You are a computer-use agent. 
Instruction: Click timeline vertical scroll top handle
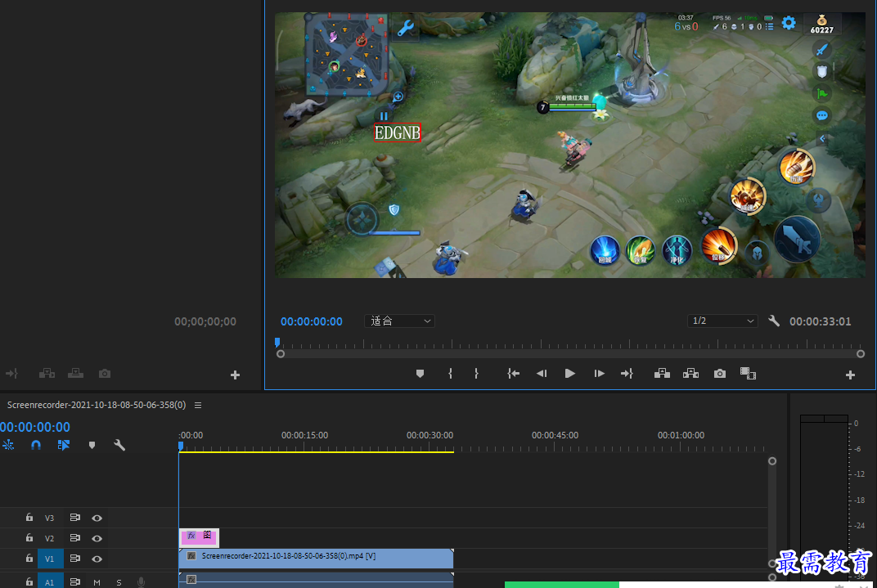point(772,461)
